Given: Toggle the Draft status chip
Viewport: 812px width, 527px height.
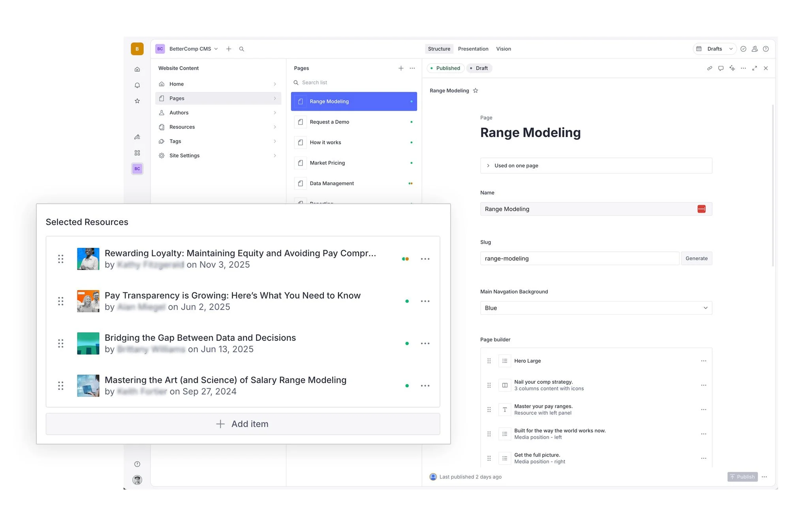Looking at the screenshot, I should (x=479, y=68).
